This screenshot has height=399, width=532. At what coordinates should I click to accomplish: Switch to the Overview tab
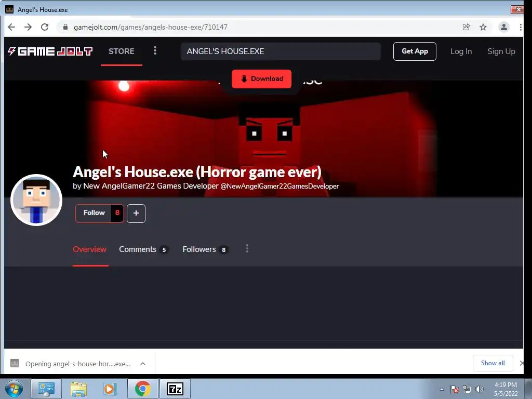coord(89,249)
